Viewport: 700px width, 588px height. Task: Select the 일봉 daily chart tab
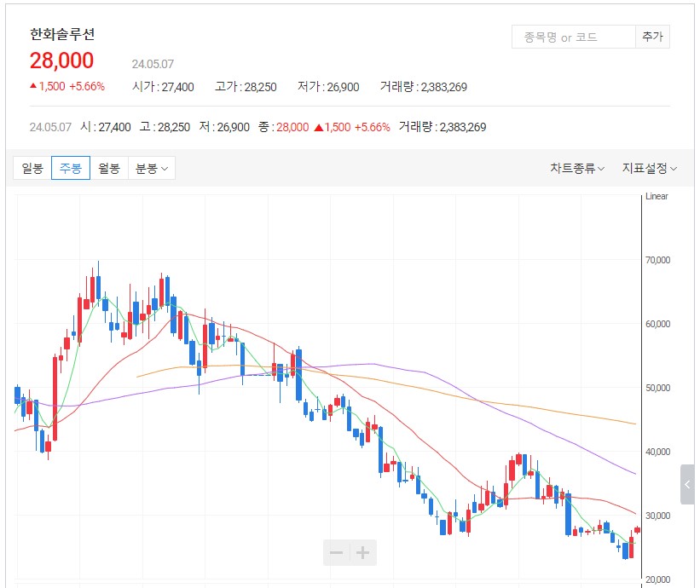point(32,168)
